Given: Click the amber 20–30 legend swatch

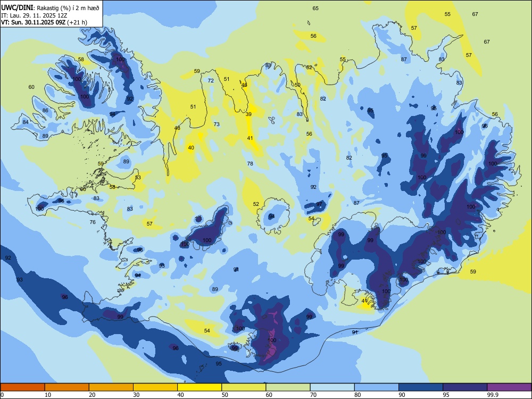Looking at the screenshot, I should tap(111, 387).
